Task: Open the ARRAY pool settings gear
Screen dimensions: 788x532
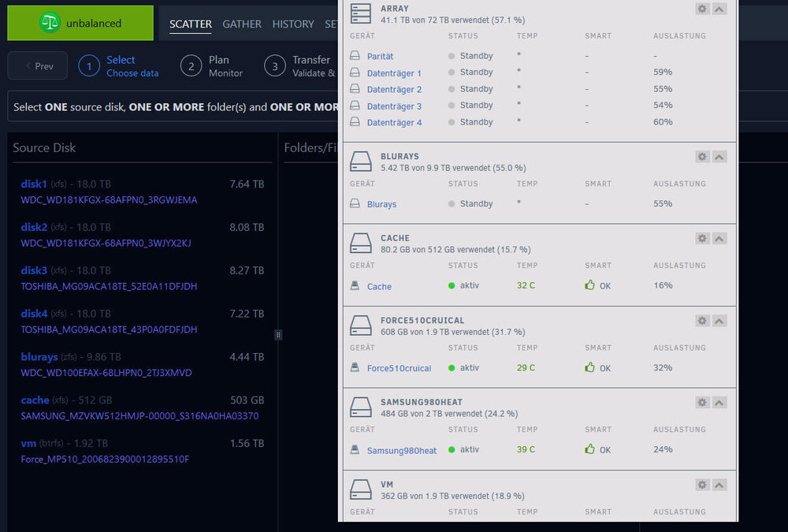Action: point(702,9)
